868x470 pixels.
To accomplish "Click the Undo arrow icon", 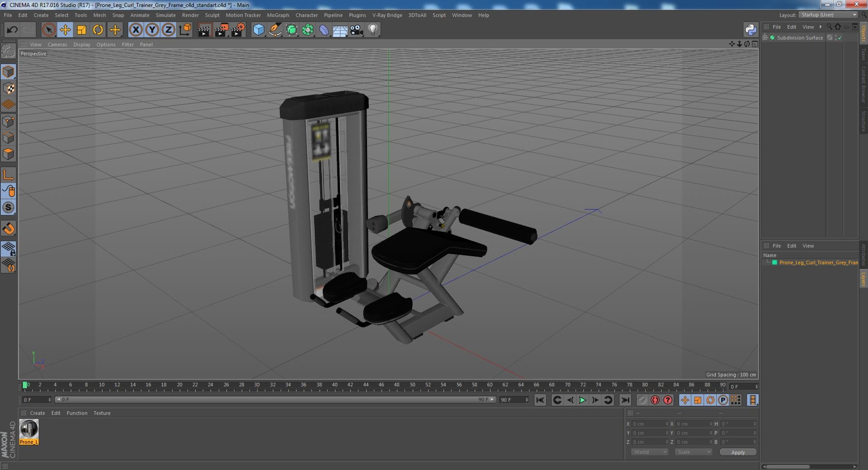I will click(x=12, y=30).
